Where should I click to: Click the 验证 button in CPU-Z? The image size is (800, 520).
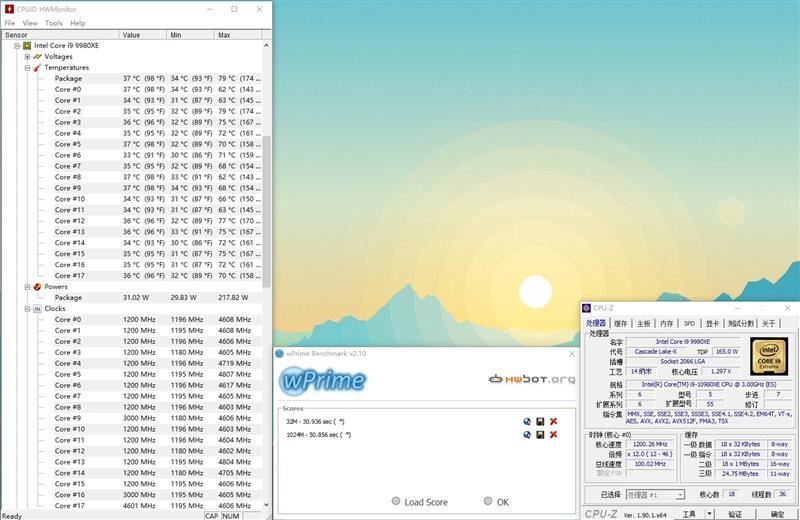click(x=735, y=514)
